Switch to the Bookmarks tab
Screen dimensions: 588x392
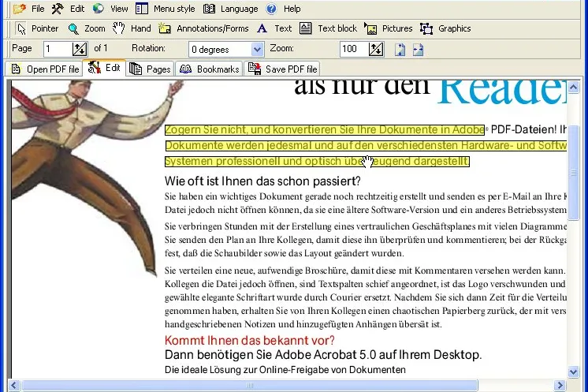pos(209,69)
